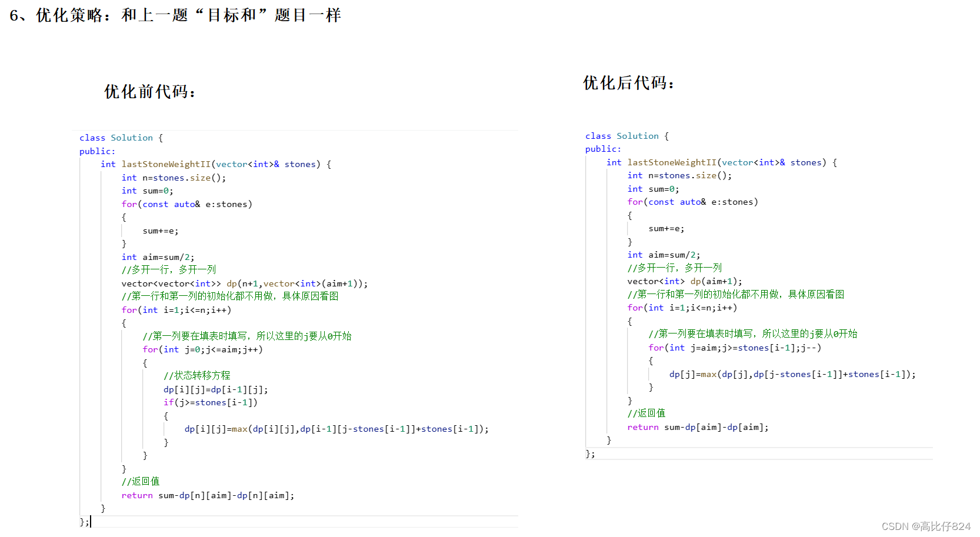980x537 pixels.
Task: Click 'class Solution {' in right code
Action: (x=627, y=136)
